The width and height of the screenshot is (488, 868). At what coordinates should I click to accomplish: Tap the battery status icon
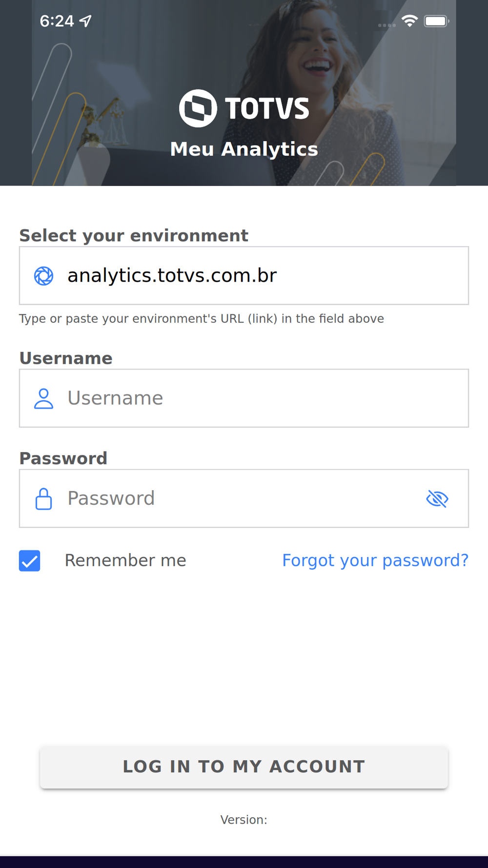coord(436,21)
